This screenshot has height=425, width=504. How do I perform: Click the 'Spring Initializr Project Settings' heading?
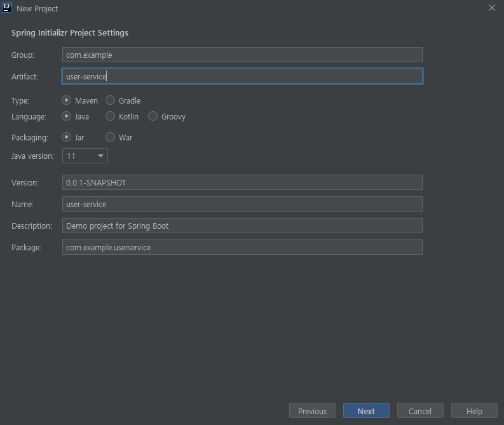tap(70, 33)
